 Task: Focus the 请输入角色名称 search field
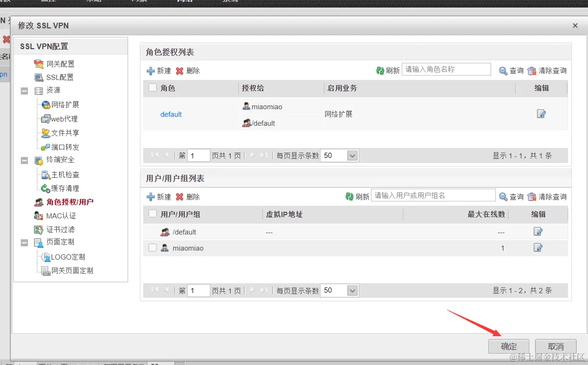coord(446,69)
